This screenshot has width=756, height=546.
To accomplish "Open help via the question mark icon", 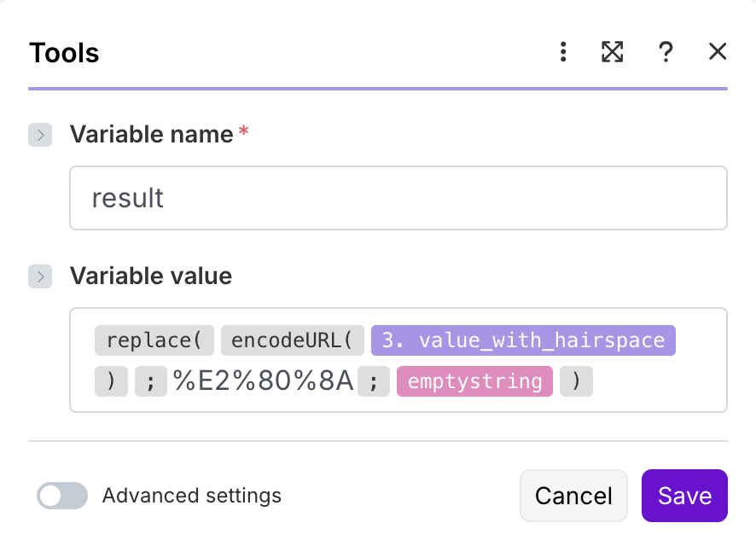I will [666, 53].
